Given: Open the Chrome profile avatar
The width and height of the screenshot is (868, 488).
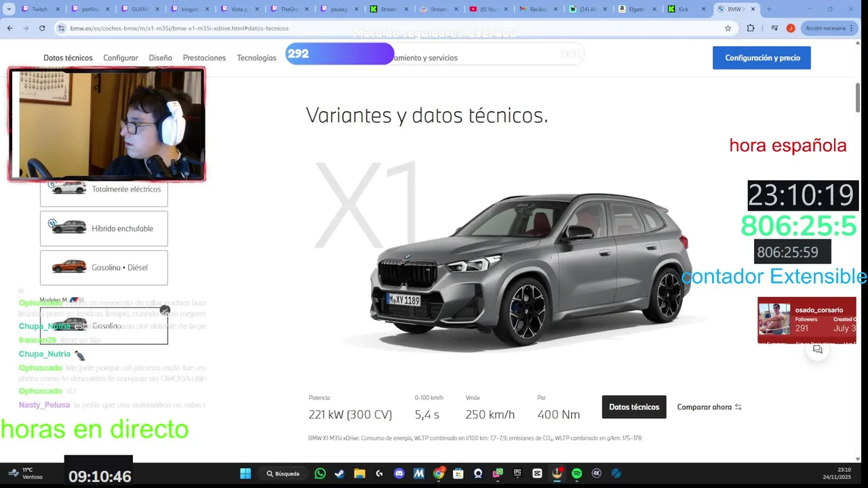Looking at the screenshot, I should [x=791, y=28].
